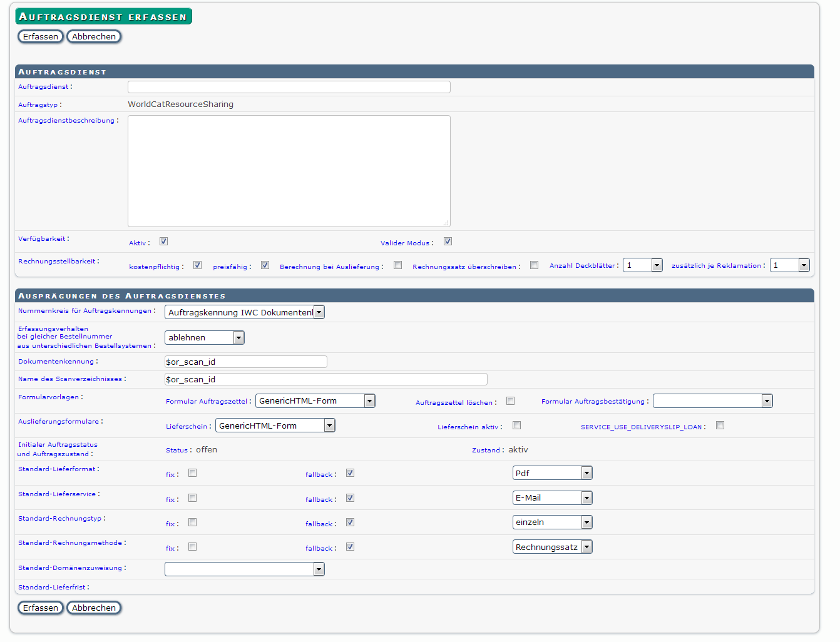Viewport: 840px width, 642px height.
Task: Click the top Abbrechen button
Action: point(94,37)
